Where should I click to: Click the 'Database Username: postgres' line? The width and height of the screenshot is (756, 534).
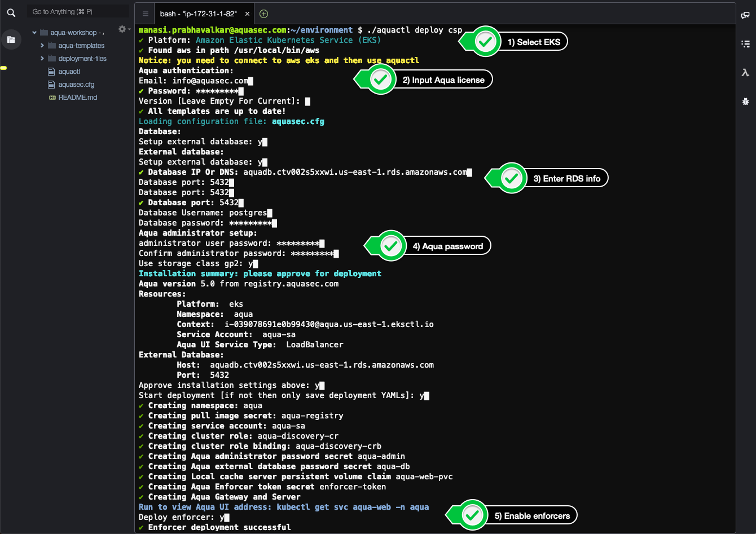(205, 213)
